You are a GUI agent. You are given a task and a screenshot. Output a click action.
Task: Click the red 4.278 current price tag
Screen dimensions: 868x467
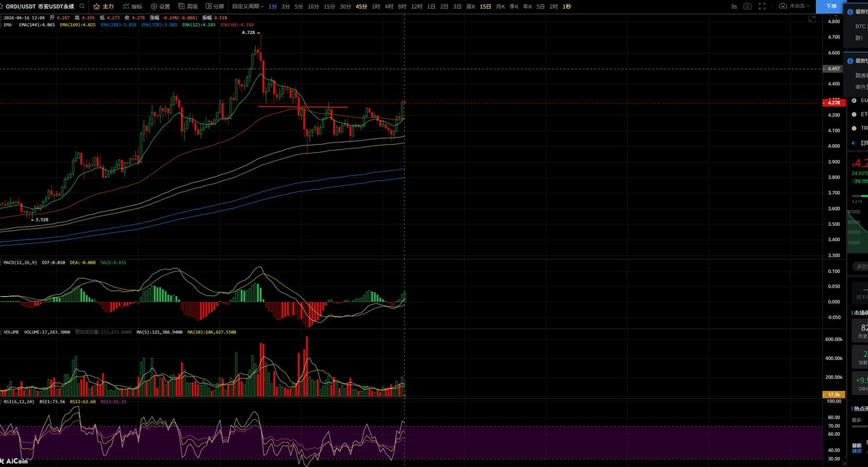click(834, 102)
